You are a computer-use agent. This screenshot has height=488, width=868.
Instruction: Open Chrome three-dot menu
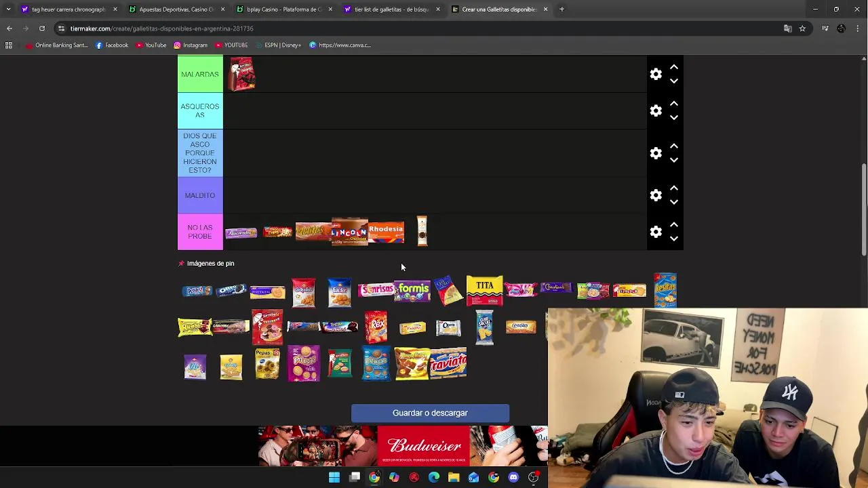click(x=858, y=28)
